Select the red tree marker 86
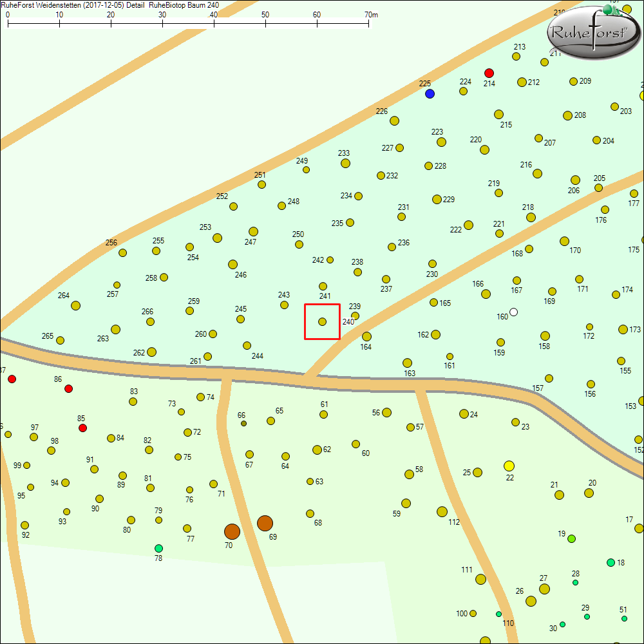644x644 pixels. [68, 389]
